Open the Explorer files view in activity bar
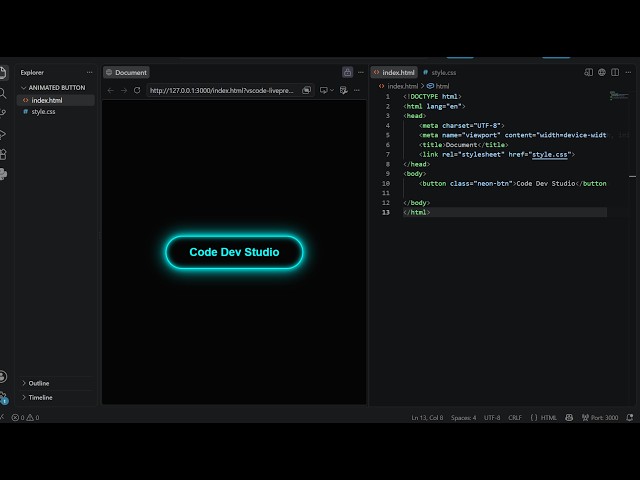 [3, 73]
